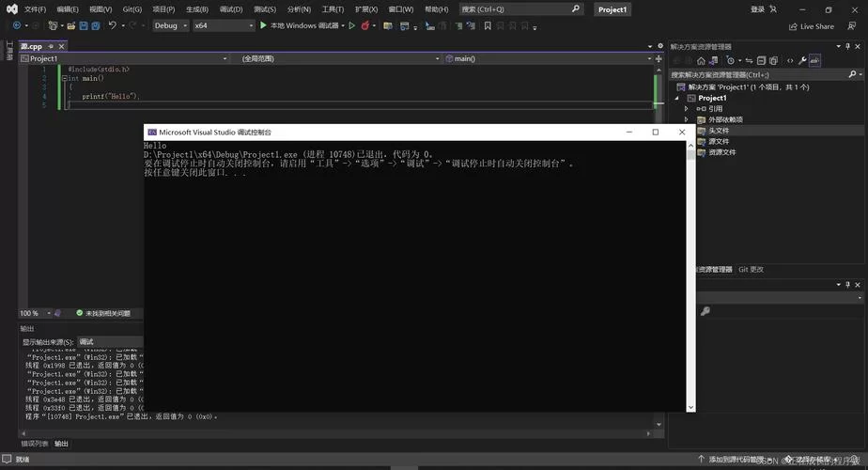Viewport: 868px width, 470px height.
Task: Click the navigate backward arrow icon
Action: (17, 25)
